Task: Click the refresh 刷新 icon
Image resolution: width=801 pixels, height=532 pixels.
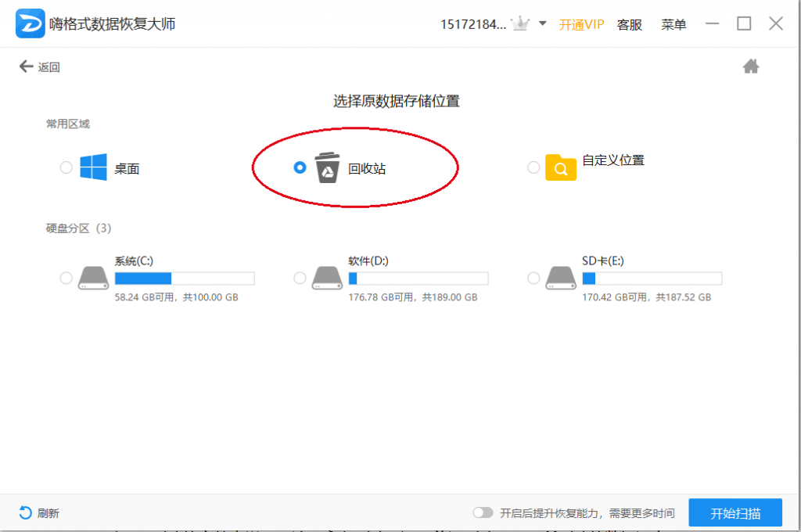Action: point(25,512)
